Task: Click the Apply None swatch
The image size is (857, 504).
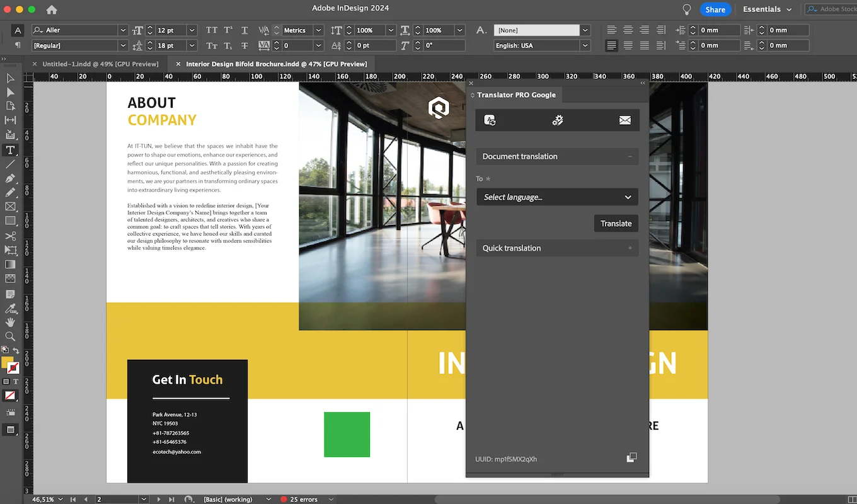Action: point(9,396)
